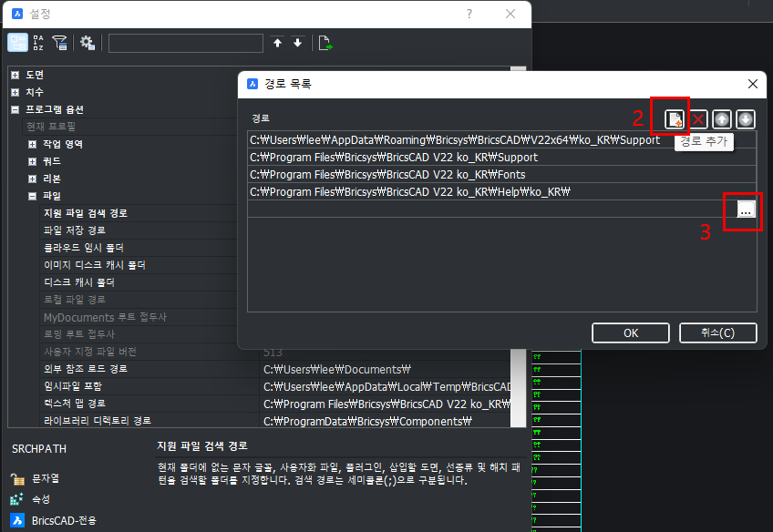Screen dimensions: 773x532
Task: Expand the 쿼드 tree node
Action: (x=32, y=161)
